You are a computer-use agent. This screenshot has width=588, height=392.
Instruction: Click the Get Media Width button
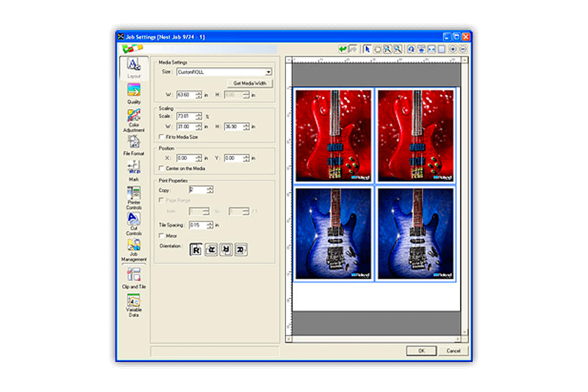[x=248, y=84]
